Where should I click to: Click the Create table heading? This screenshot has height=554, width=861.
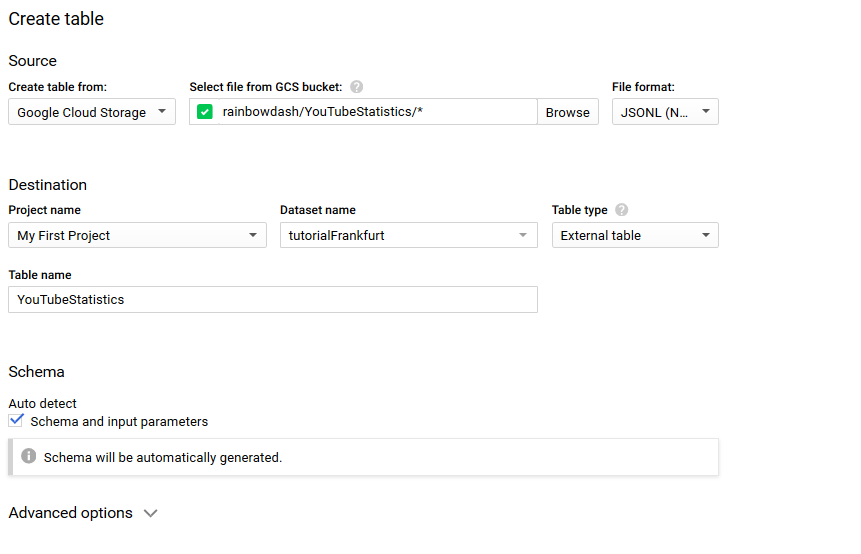point(56,19)
